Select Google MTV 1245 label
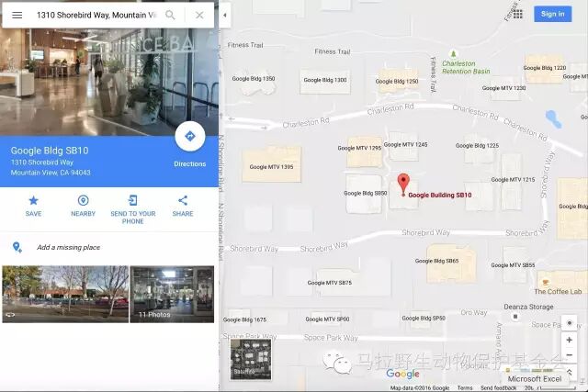This screenshot has height=392, width=588. point(406,145)
